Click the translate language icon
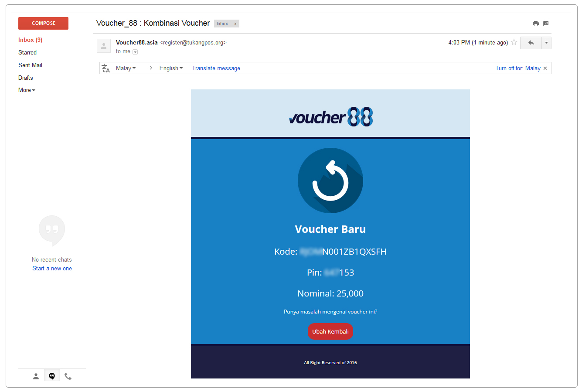The image size is (582, 392). pos(106,68)
